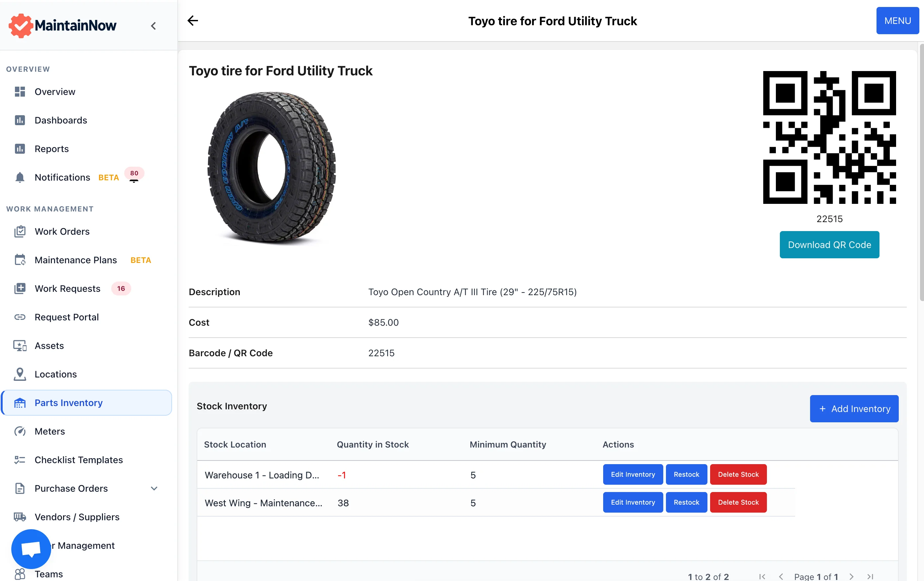Click the Locations pin icon

20,374
